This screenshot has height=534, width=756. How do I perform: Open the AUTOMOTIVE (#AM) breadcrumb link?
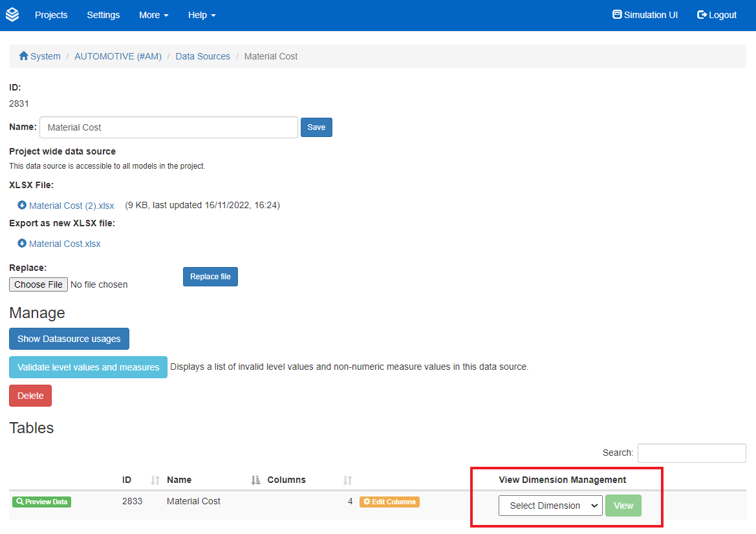click(118, 56)
